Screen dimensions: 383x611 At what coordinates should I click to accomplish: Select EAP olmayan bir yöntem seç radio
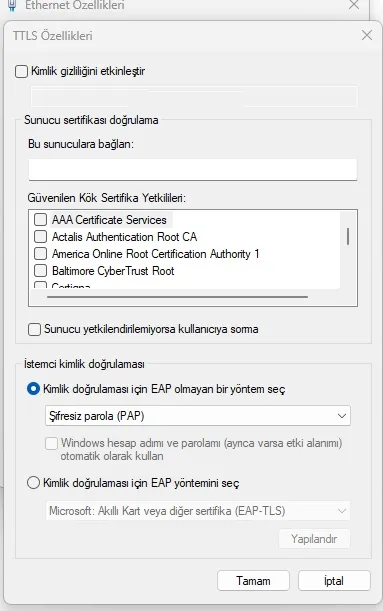33,389
